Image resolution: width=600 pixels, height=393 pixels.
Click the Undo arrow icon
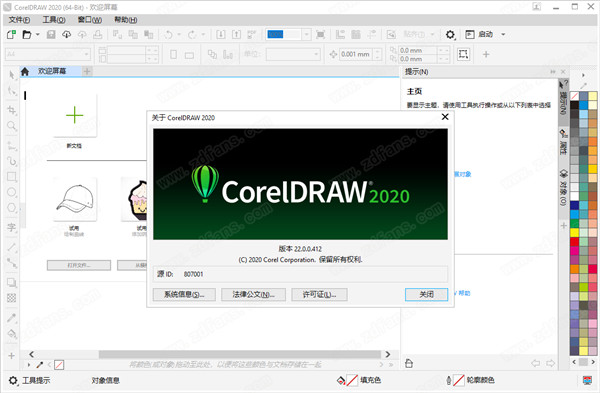(168, 35)
